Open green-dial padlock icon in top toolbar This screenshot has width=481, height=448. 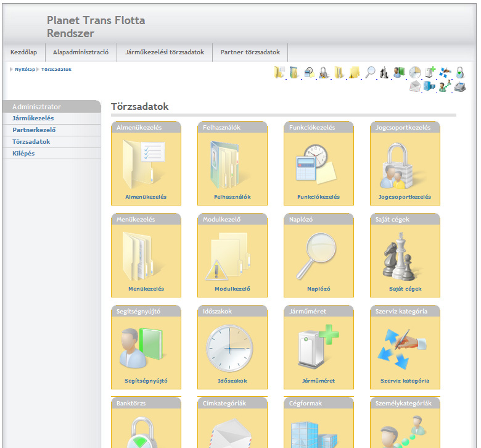[460, 72]
